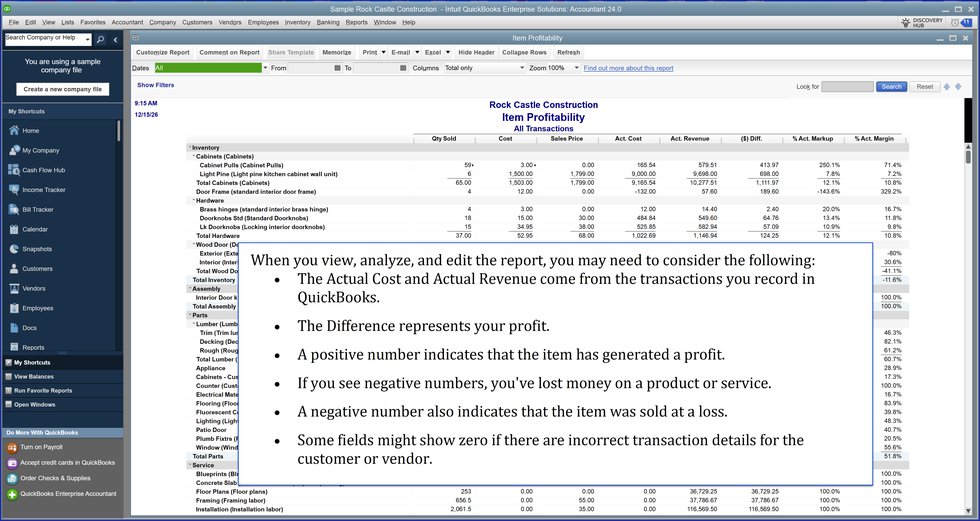Click the search magnifier icon

[x=101, y=39]
